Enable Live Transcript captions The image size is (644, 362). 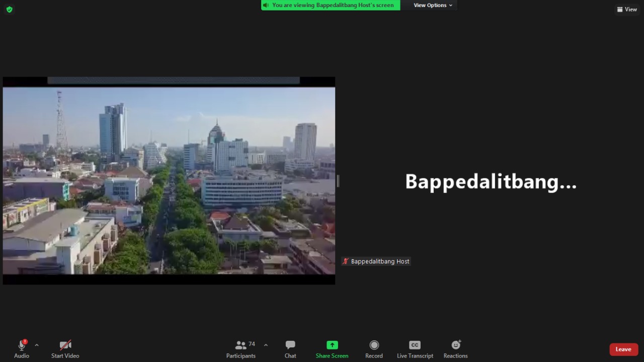point(415,349)
